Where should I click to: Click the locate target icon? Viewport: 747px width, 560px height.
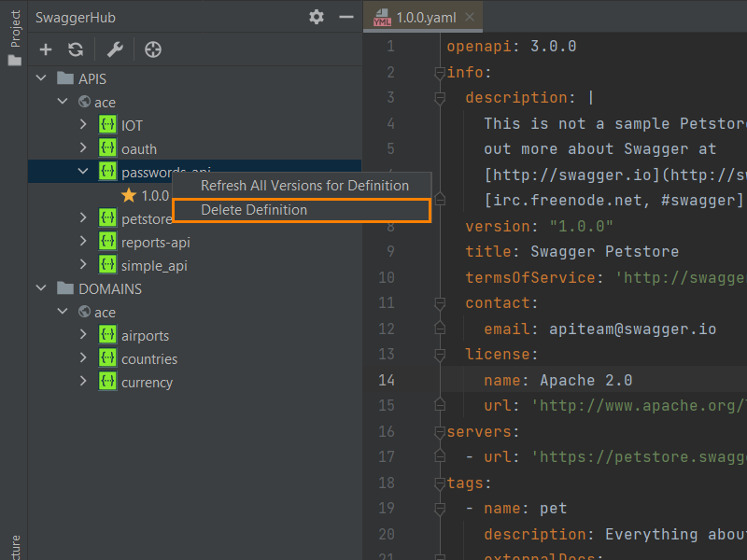[153, 49]
